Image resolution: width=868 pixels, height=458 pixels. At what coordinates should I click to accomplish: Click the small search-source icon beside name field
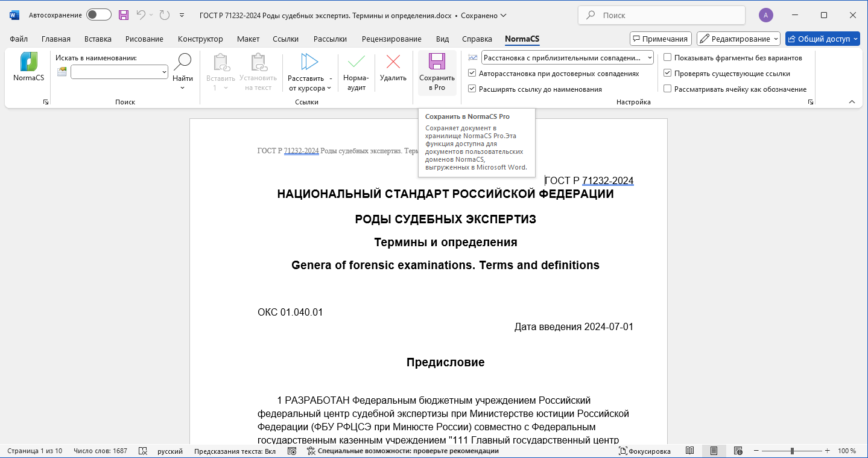[62, 72]
